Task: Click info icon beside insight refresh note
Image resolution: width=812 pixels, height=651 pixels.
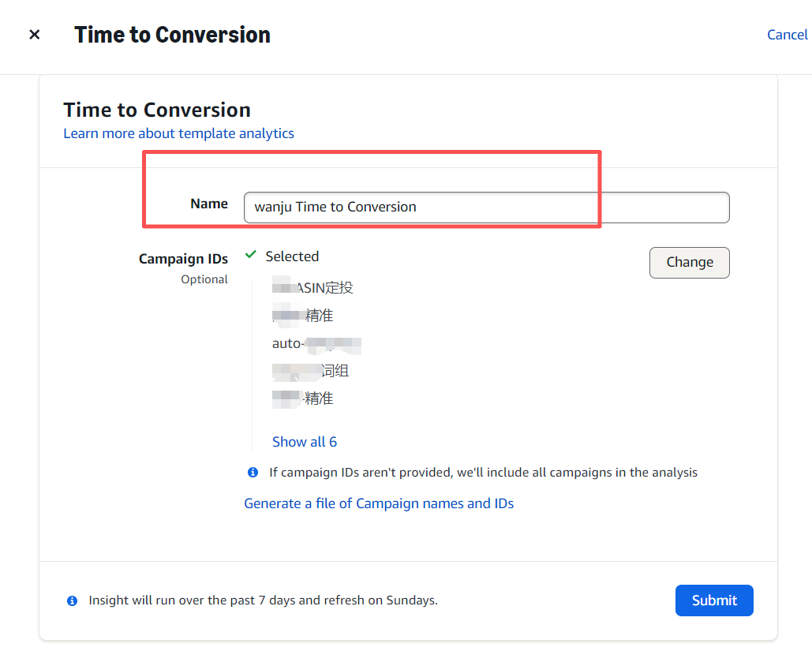Action: [x=72, y=600]
